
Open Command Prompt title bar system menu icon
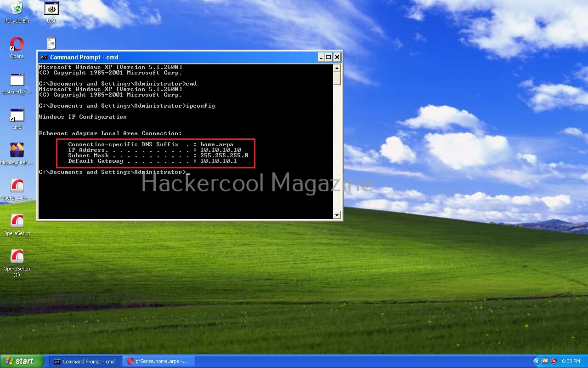coord(44,57)
